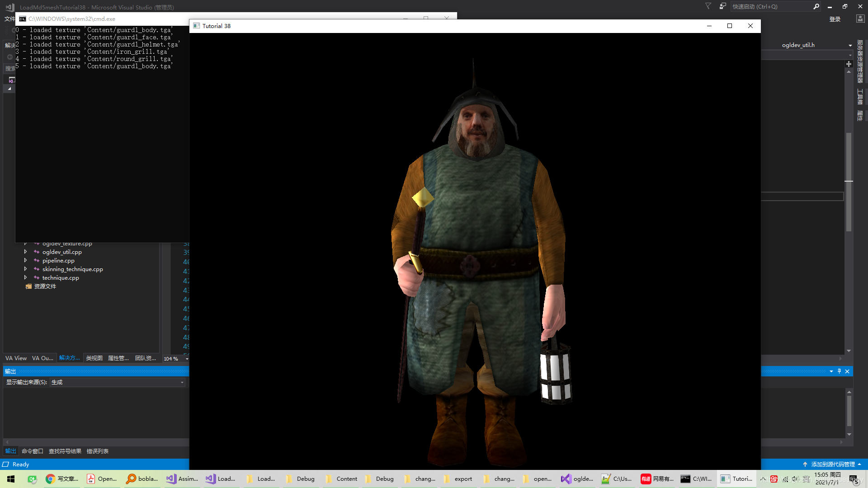Pin the 输出 output panel
The width and height of the screenshot is (868, 488).
point(839,371)
